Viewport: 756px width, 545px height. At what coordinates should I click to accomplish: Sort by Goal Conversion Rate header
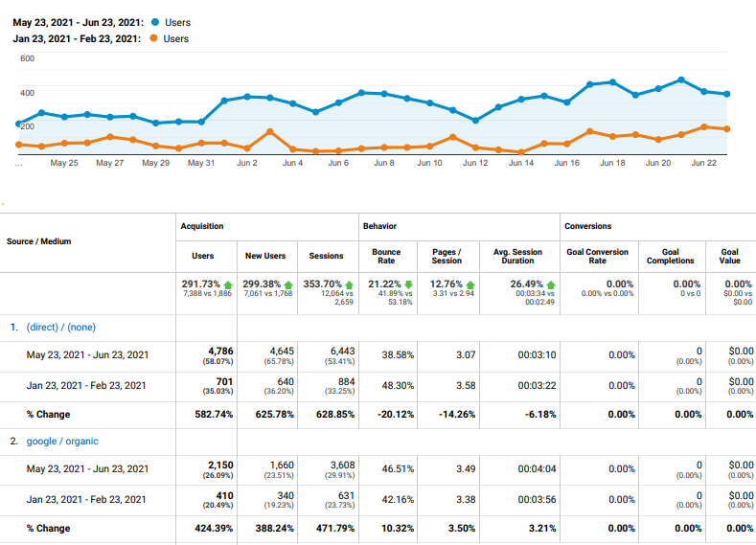pyautogui.click(x=597, y=256)
